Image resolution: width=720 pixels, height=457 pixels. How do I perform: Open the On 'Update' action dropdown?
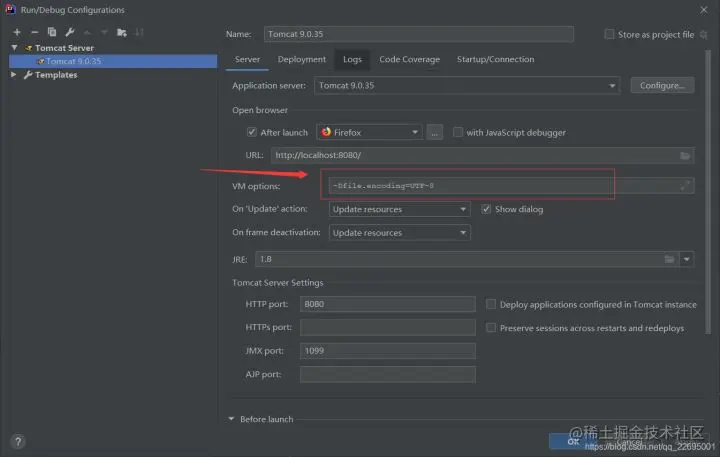pos(399,209)
